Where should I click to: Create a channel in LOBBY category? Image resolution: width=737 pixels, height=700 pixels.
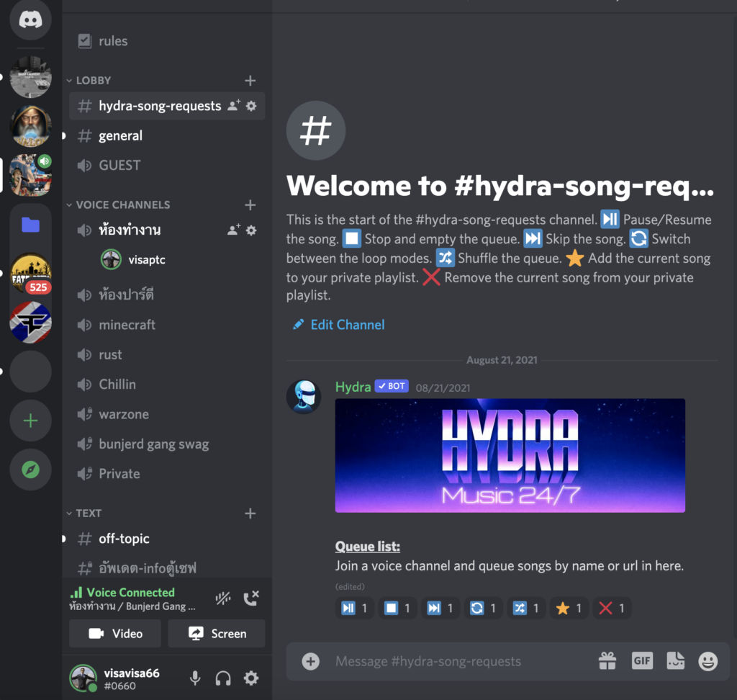(x=250, y=81)
